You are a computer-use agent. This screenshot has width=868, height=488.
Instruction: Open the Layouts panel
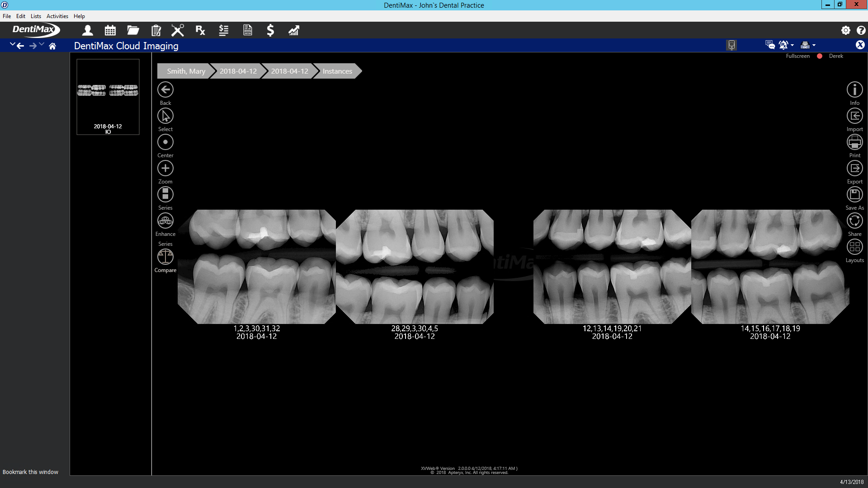(x=854, y=247)
